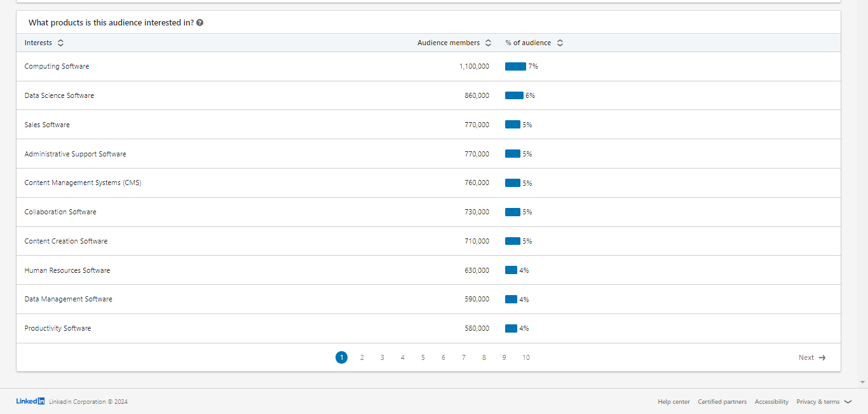The width and height of the screenshot is (868, 414).
Task: Click the help icon beside audience interest heading
Action: pos(200,23)
